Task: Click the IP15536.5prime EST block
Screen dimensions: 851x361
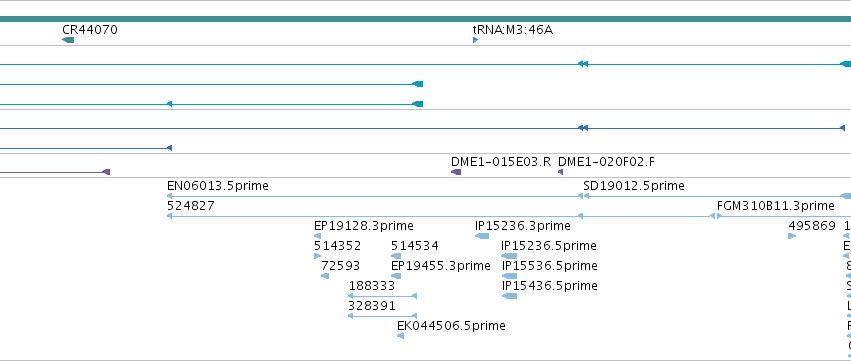Action: point(509,276)
